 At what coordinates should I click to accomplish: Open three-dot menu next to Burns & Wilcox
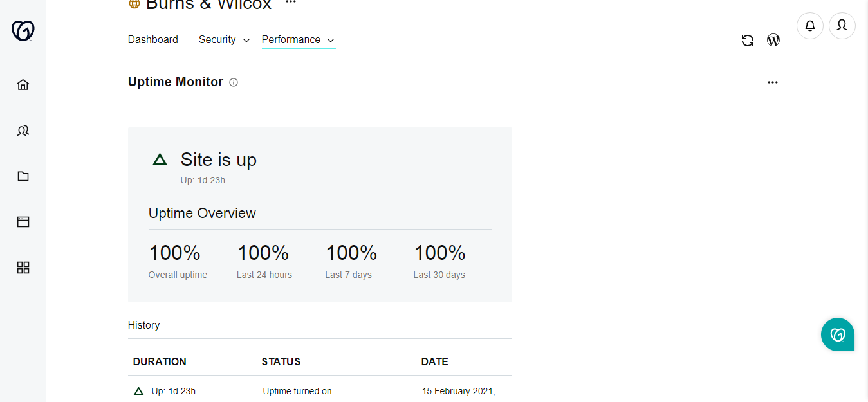click(x=291, y=3)
